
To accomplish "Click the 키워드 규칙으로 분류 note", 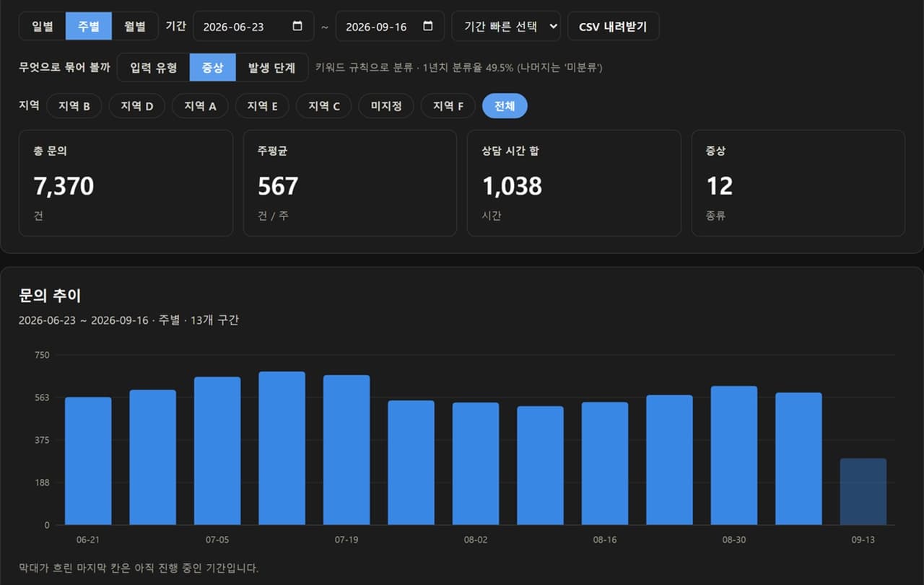I will click(459, 68).
